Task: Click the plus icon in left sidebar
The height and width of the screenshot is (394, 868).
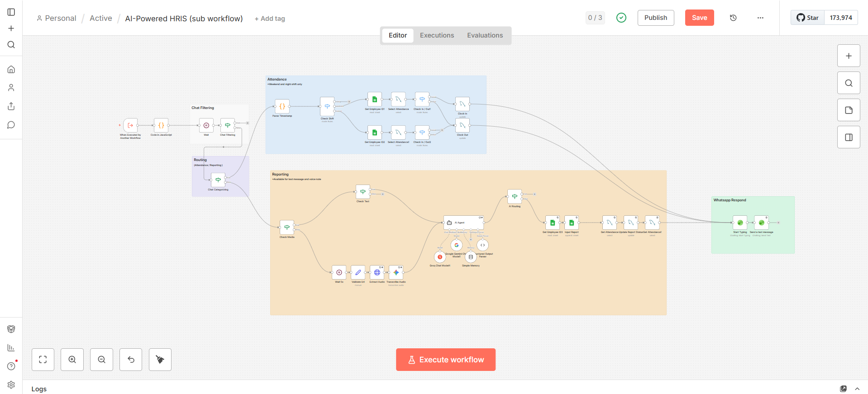Action: [x=11, y=28]
